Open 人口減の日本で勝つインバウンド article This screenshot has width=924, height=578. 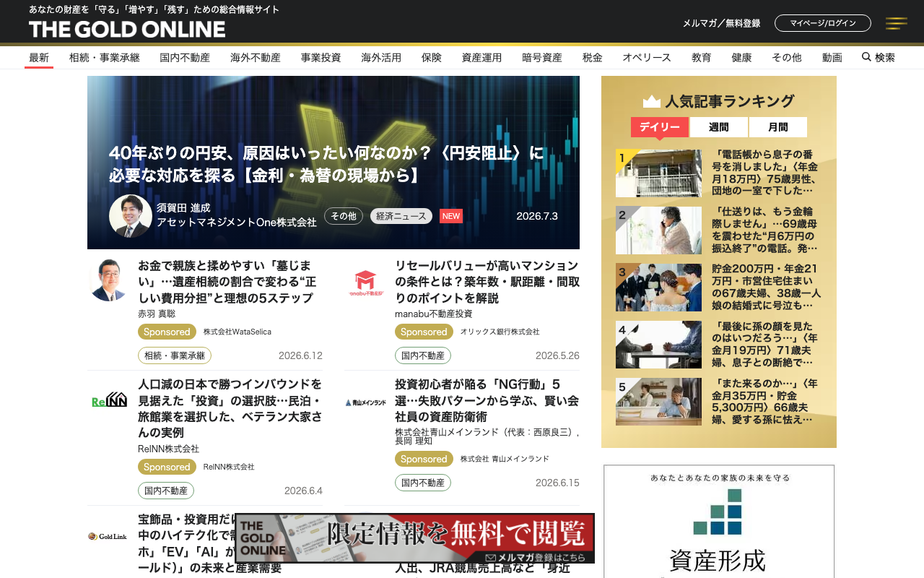tap(230, 408)
